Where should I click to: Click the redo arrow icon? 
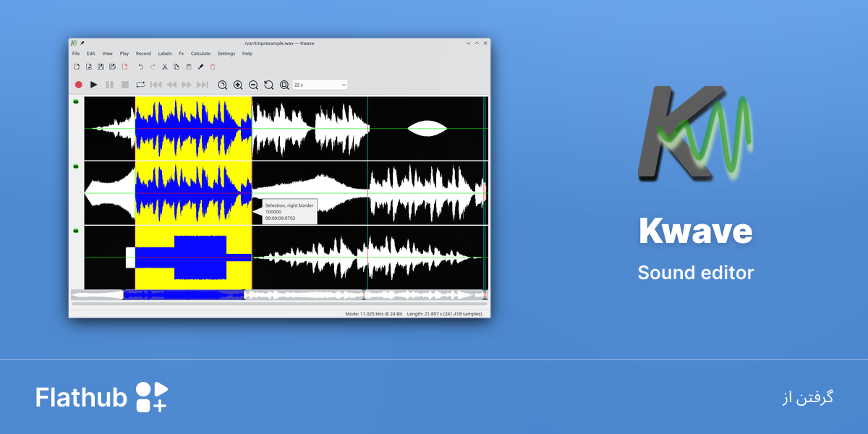click(x=153, y=67)
